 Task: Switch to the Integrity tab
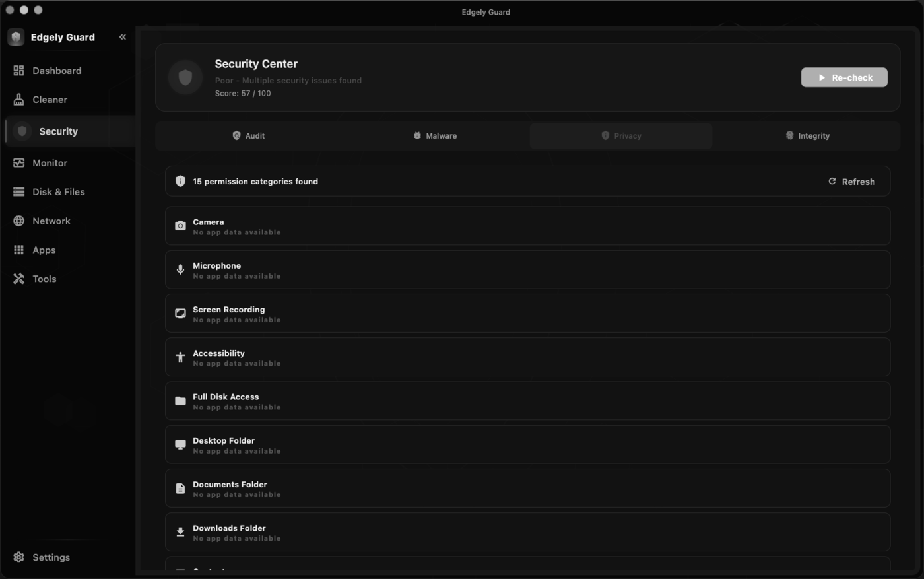point(807,136)
